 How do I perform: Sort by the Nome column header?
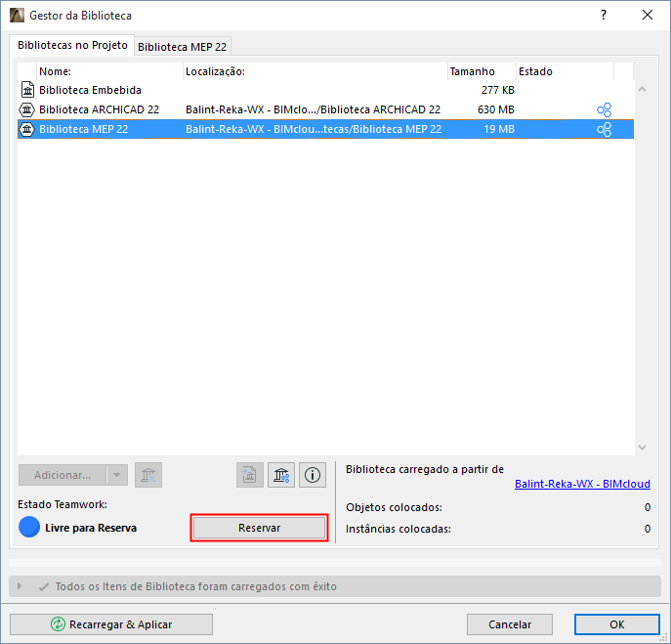coord(110,71)
